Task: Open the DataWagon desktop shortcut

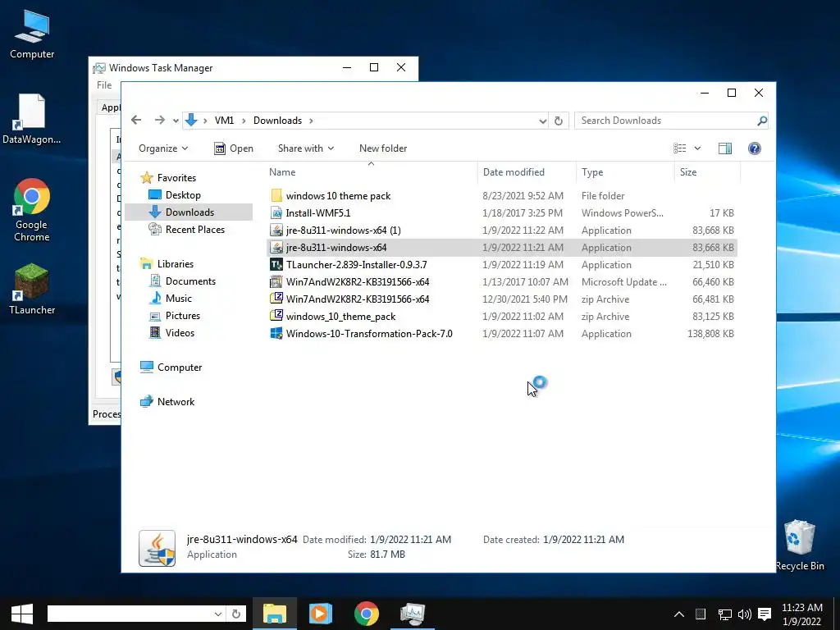Action: click(32, 119)
